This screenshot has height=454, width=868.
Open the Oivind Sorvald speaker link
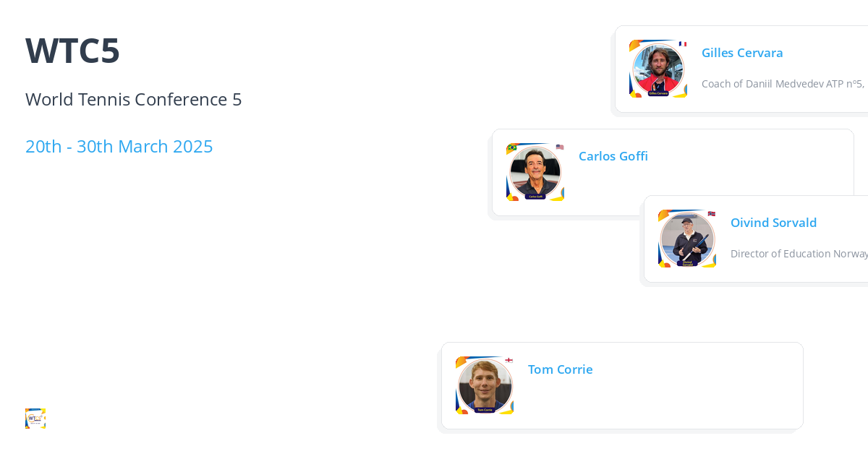click(773, 222)
